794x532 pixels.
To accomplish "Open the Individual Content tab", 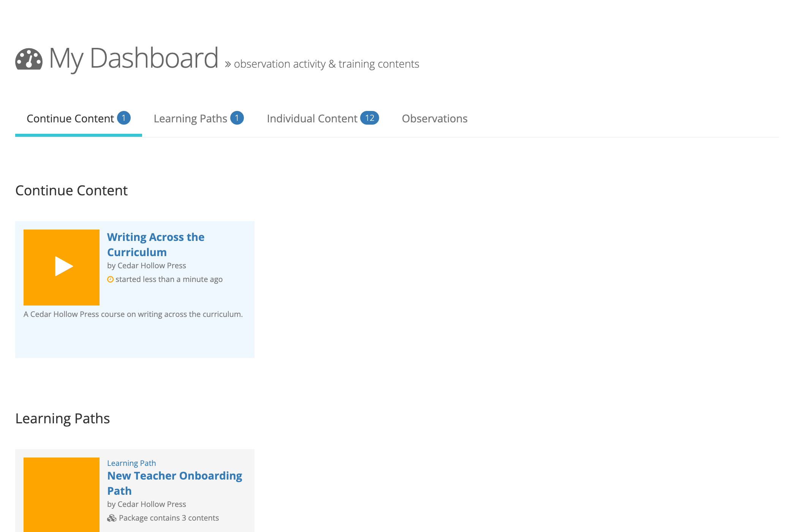I will (323, 119).
